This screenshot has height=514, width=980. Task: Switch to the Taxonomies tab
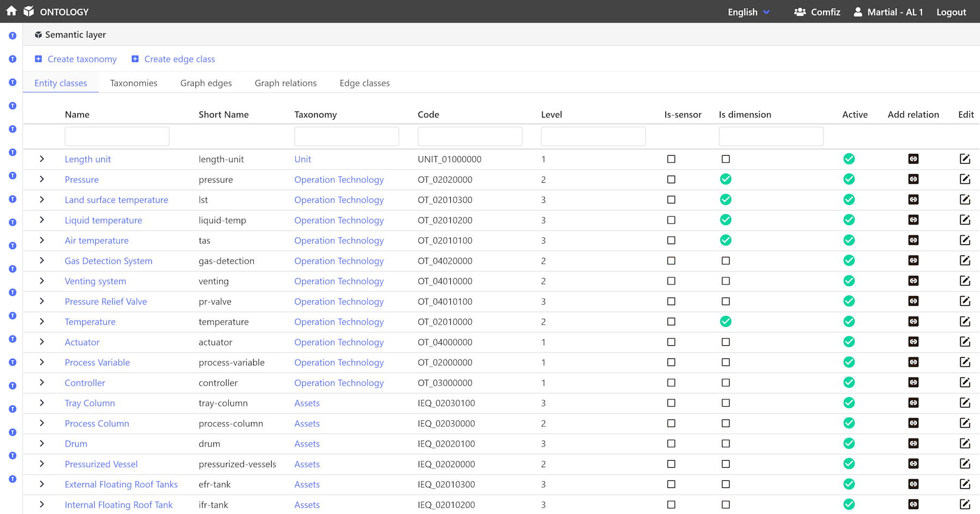pyautogui.click(x=133, y=83)
